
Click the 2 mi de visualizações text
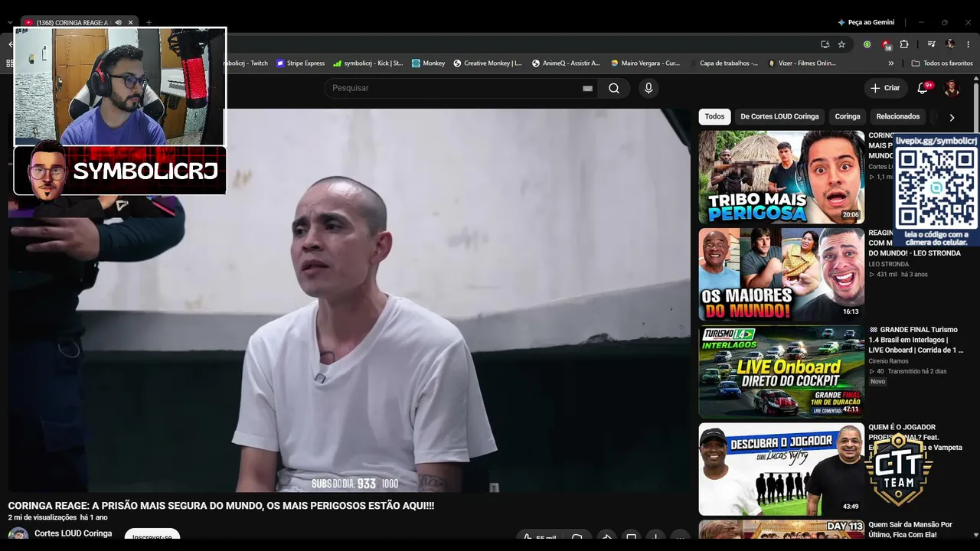[x=42, y=518]
